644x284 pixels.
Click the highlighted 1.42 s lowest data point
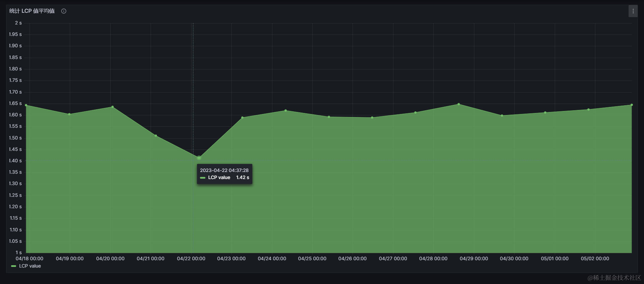[x=199, y=158]
